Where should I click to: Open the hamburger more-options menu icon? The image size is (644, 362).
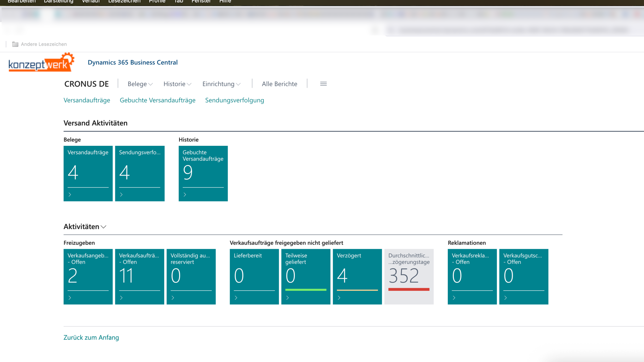[323, 84]
